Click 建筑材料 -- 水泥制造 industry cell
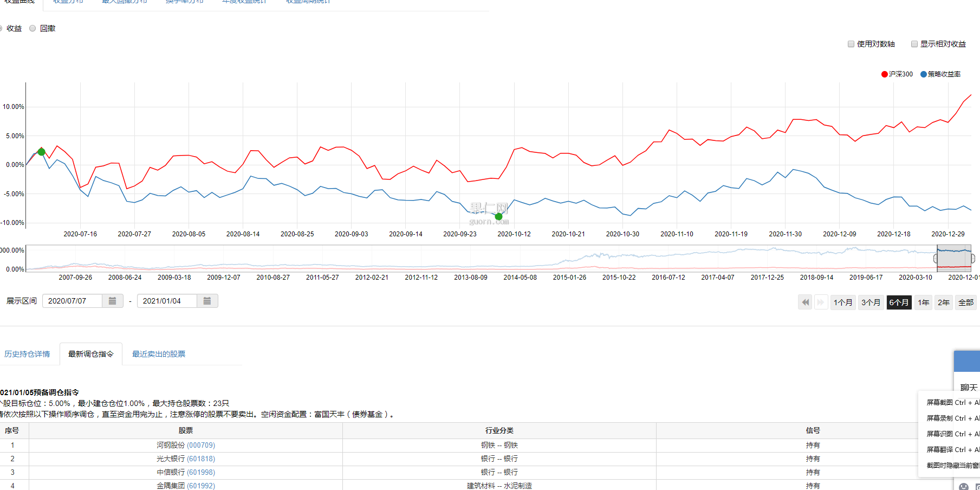The height and width of the screenshot is (490, 980). [x=499, y=486]
